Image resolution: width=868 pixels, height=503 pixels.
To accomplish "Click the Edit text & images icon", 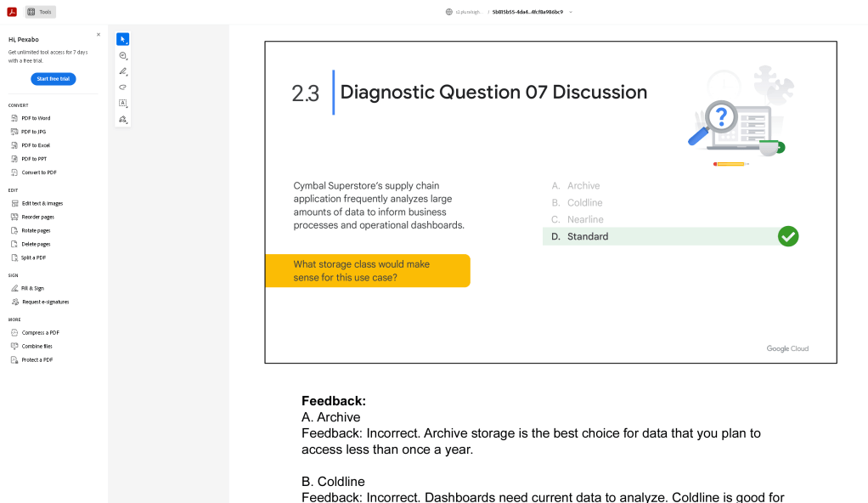I will point(14,203).
